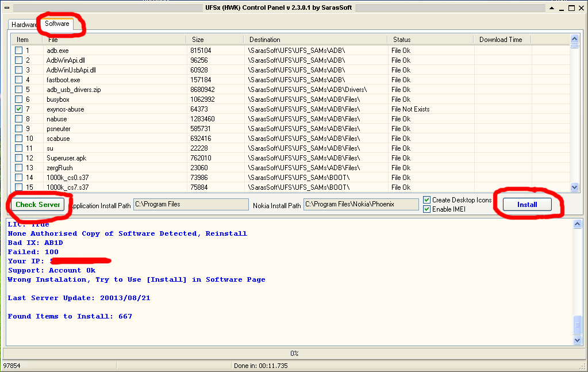This screenshot has height=372, width=588.
Task: Click status bar value 97854
Action: (11, 366)
